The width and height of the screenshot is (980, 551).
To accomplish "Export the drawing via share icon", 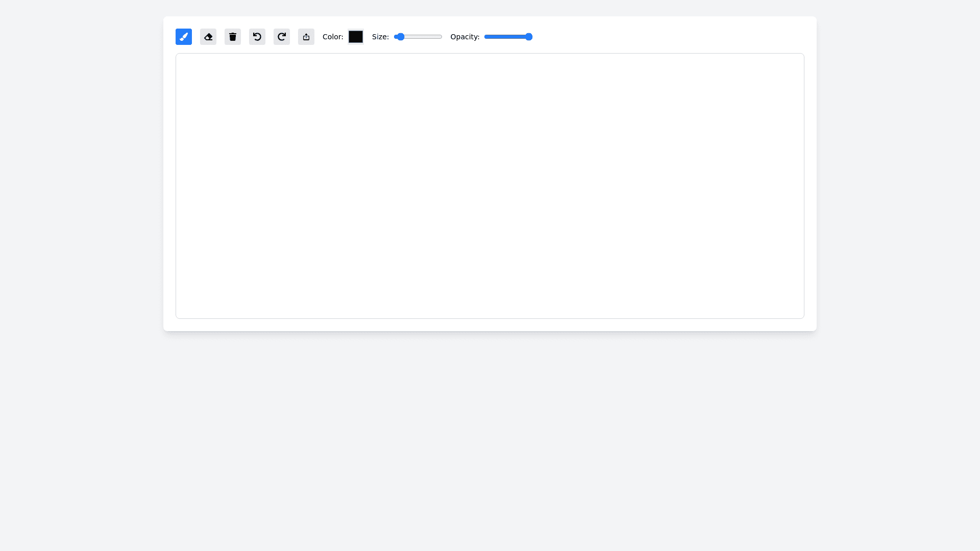I will click(306, 37).
